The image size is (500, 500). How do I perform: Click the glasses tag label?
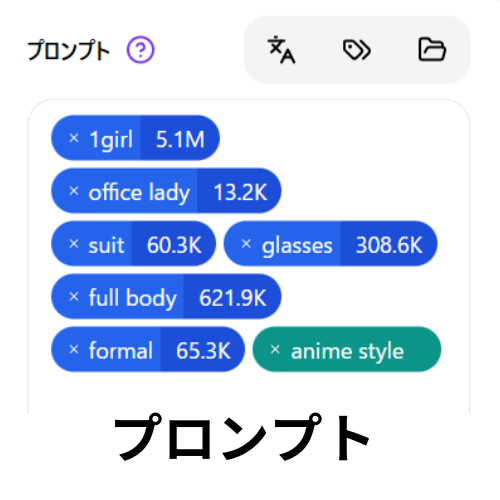coord(297,246)
